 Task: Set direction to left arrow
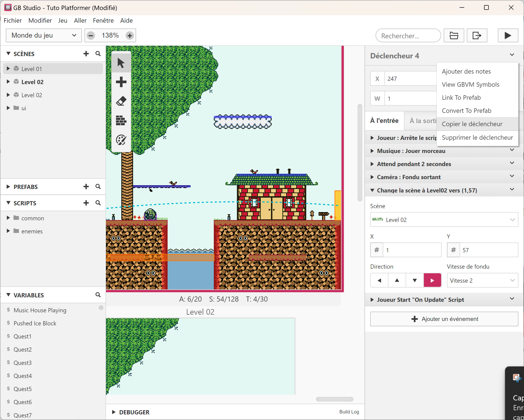(x=379, y=280)
